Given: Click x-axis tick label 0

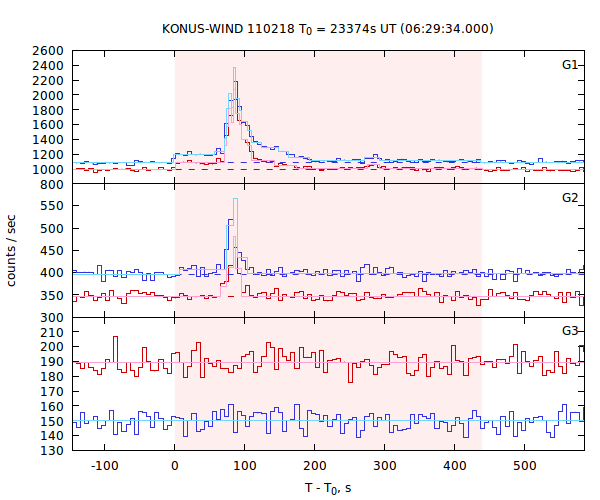Looking at the screenshot, I should point(174,466).
